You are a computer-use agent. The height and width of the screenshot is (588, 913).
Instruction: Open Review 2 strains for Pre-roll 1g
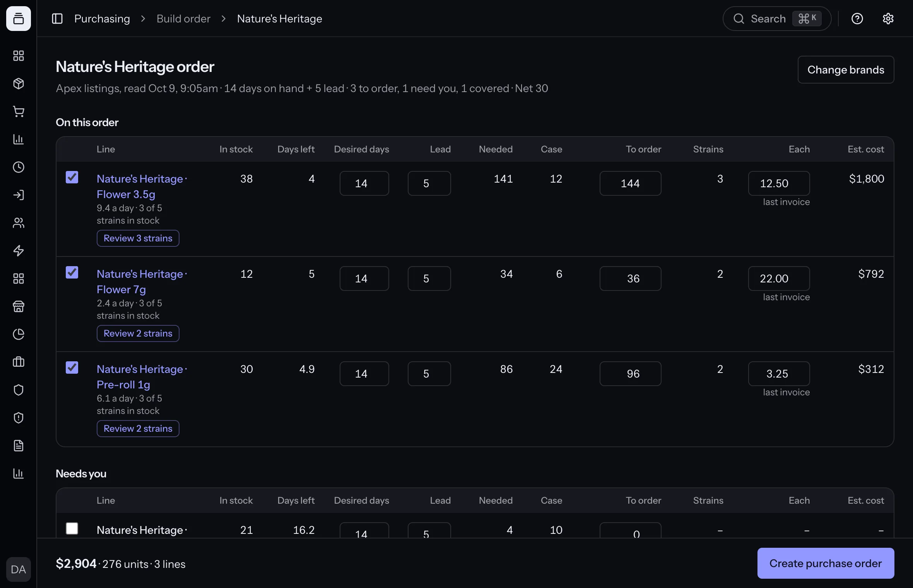[x=138, y=429]
